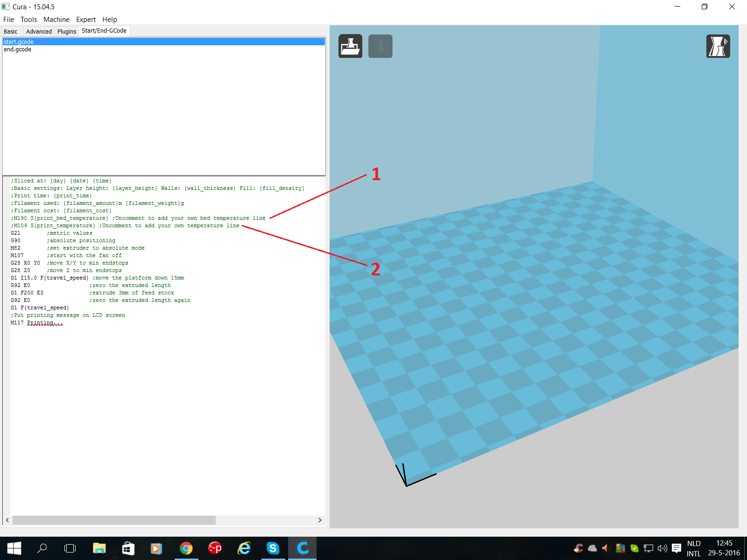
Task: Switch to the Basic tab
Action: click(x=11, y=31)
